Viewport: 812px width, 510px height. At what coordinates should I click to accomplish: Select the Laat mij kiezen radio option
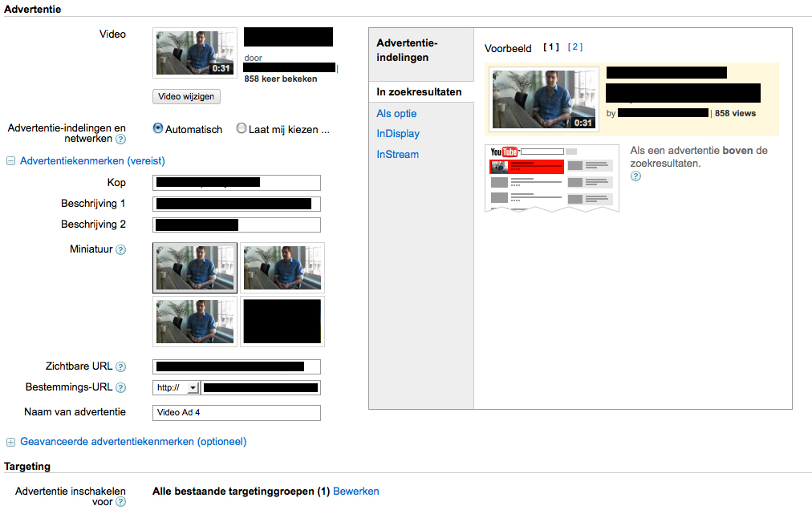pyautogui.click(x=242, y=128)
